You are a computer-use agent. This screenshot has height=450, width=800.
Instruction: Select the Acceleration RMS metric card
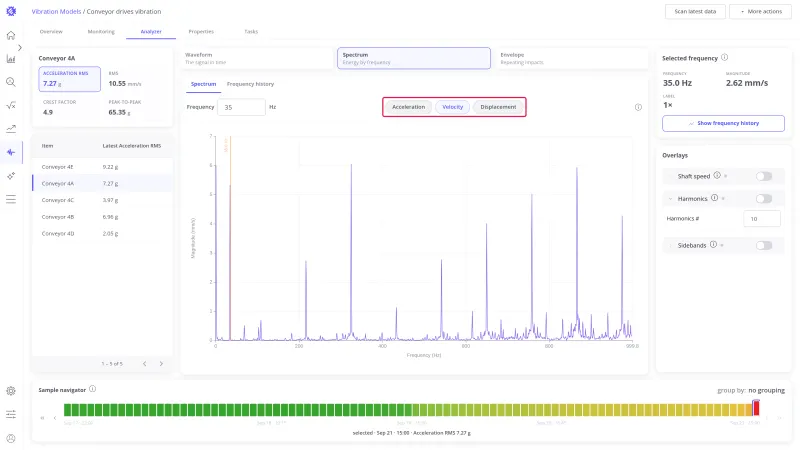69,79
